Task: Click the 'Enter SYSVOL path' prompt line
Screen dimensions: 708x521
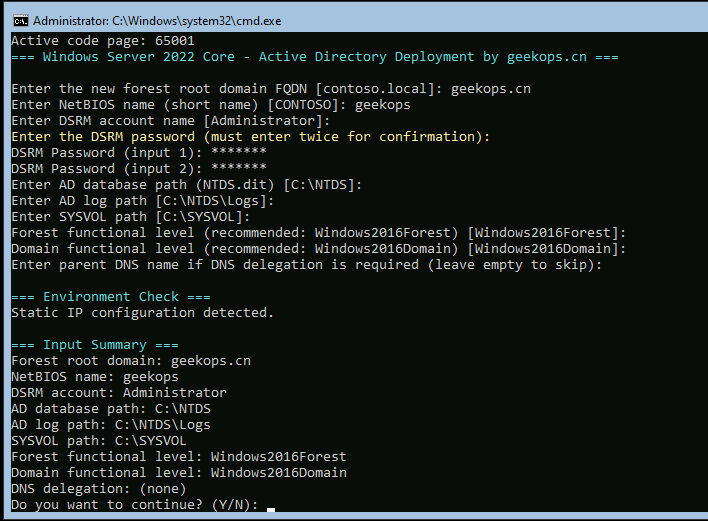Action: click(x=131, y=217)
